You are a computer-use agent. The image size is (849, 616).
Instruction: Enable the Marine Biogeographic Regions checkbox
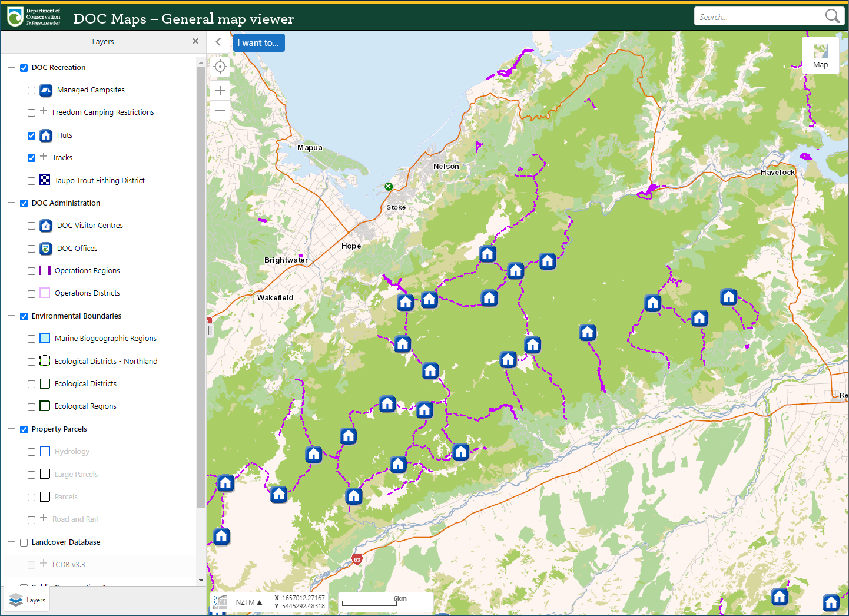point(32,339)
